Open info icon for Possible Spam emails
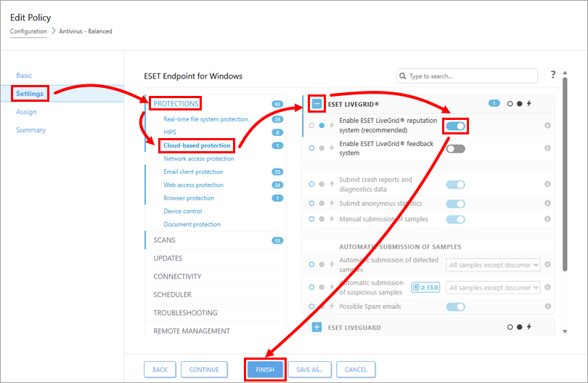Screen dimensions: 588x383 click(547, 307)
